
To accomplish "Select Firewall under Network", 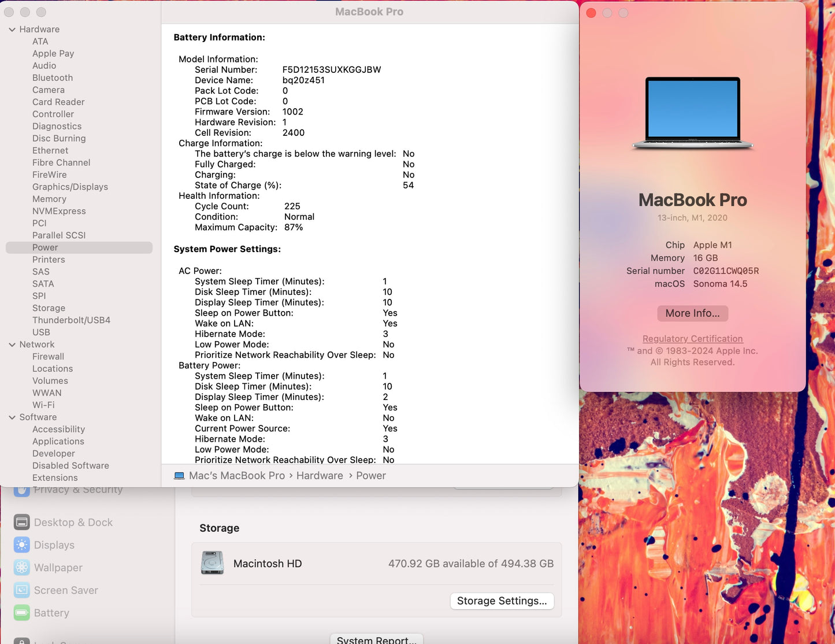I will 48,357.
